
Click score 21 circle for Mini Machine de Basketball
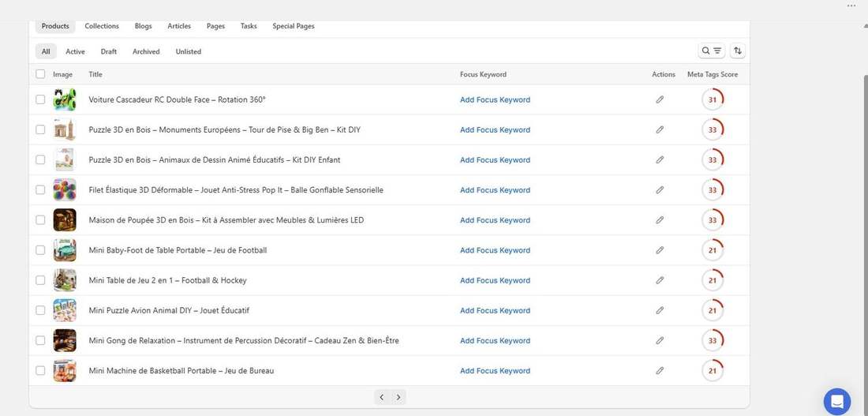click(x=713, y=370)
